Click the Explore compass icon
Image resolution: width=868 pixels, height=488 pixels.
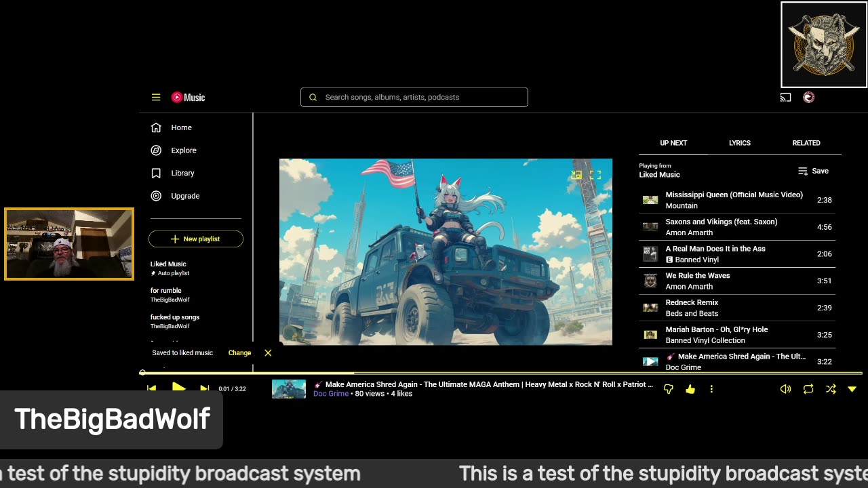pyautogui.click(x=156, y=150)
